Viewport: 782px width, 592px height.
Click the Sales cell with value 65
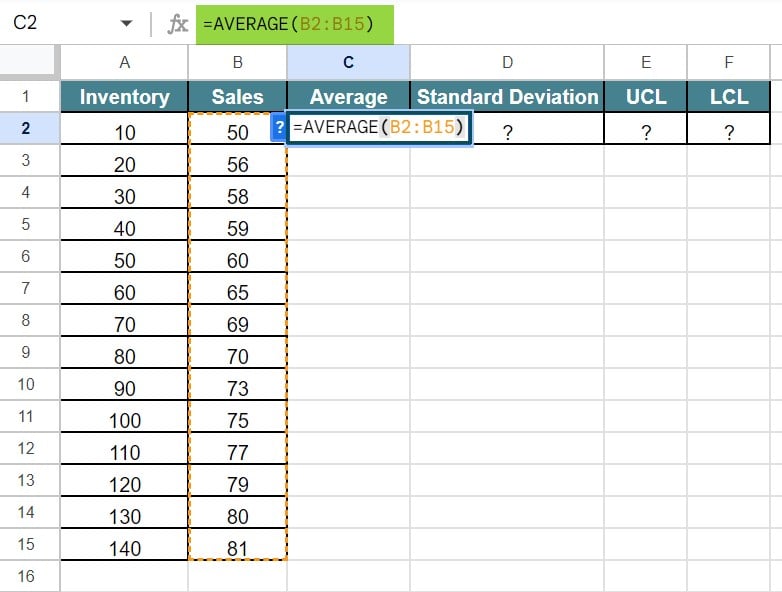237,288
